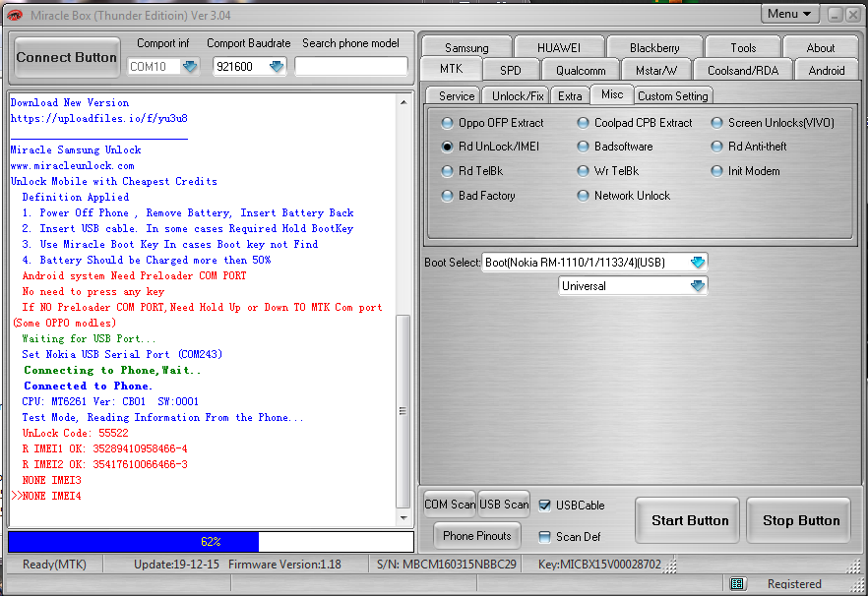The width and height of the screenshot is (868, 596).
Task: Click the Ready(MTK) status bar entry
Action: tap(54, 565)
